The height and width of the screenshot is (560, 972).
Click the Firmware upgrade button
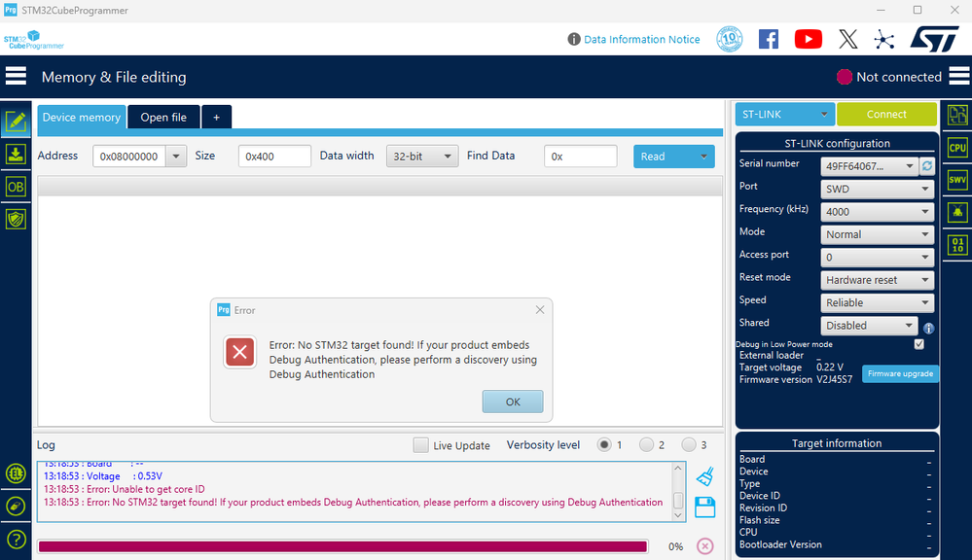tap(900, 373)
